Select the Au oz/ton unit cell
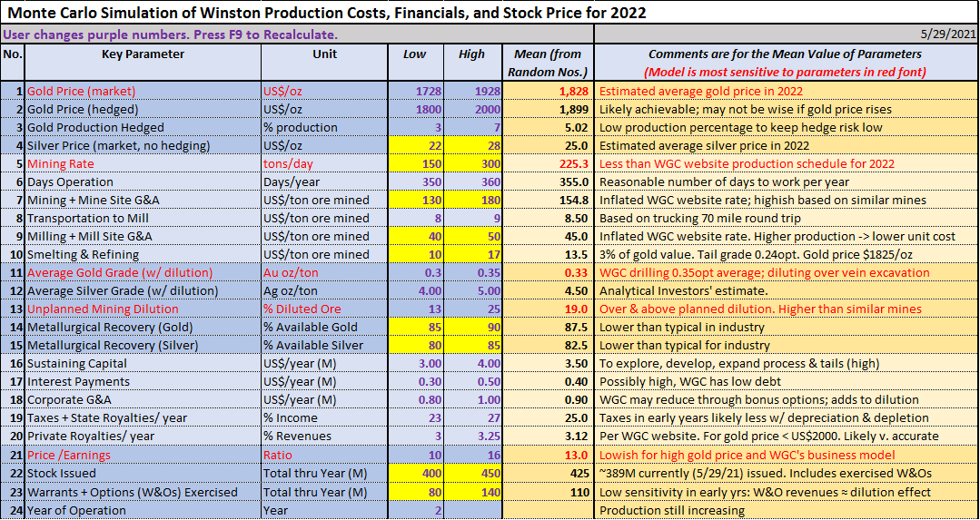 [324, 273]
